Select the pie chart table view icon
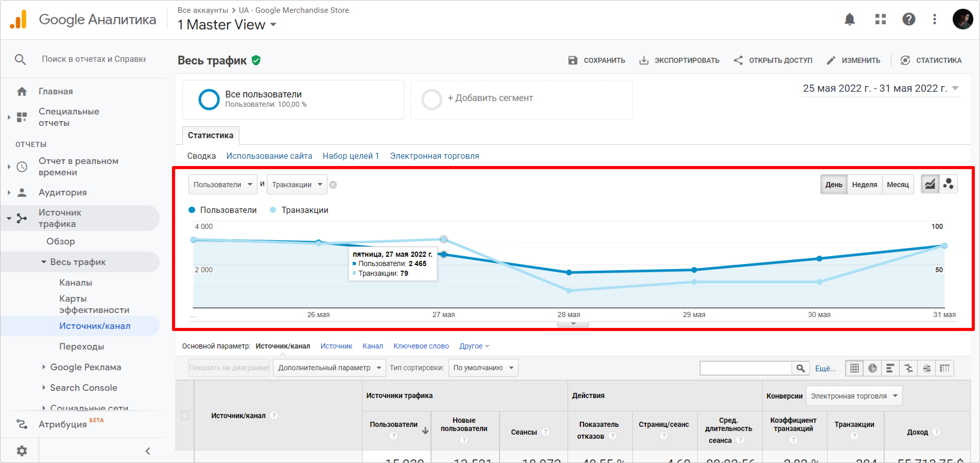 (x=872, y=368)
